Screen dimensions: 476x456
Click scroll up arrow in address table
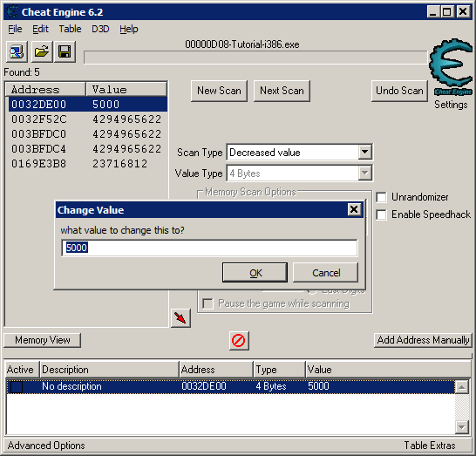(x=462, y=387)
